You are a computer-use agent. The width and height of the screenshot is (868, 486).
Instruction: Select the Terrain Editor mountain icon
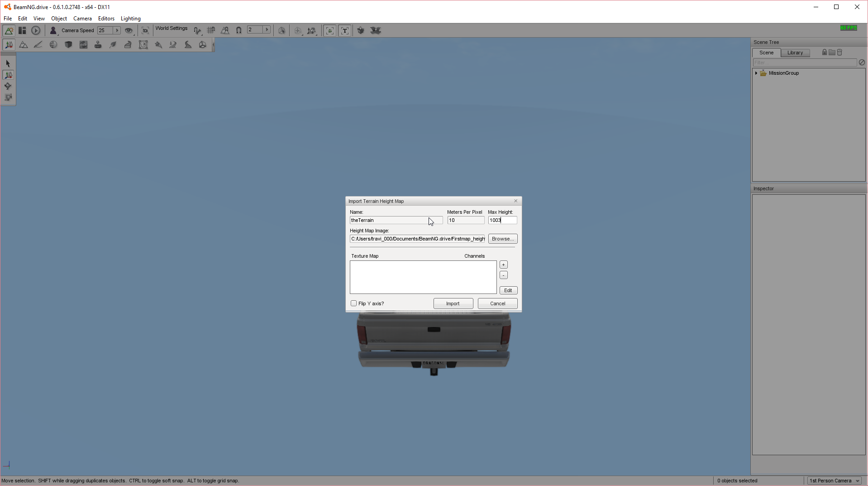click(24, 45)
